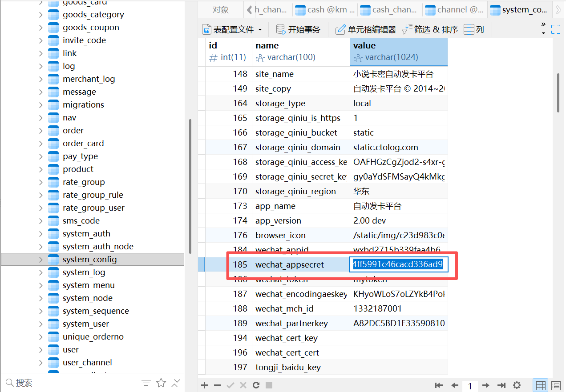
Task: Go to the last page of records
Action: [501, 385]
